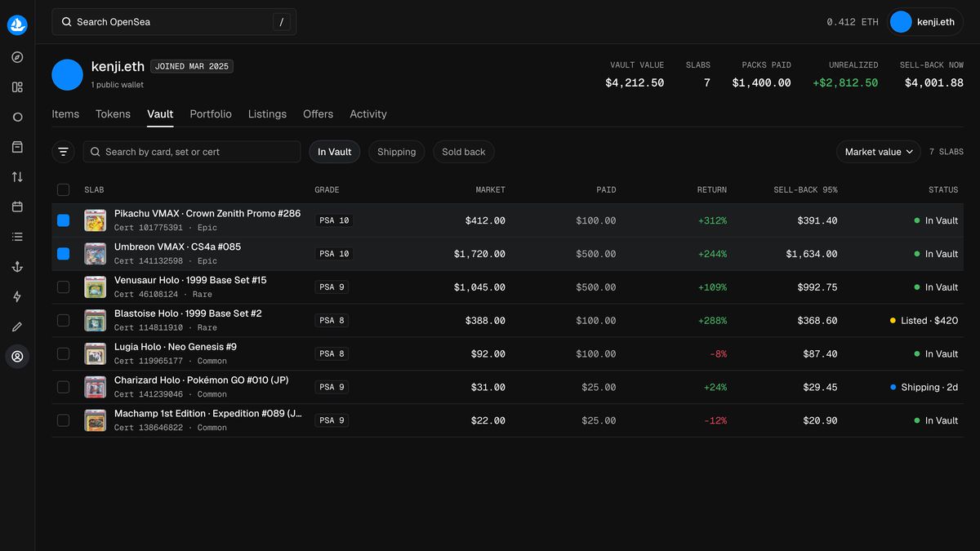The width and height of the screenshot is (980, 551).
Task: Click the PSA 10 badge in Umbreon row
Action: coord(334,254)
